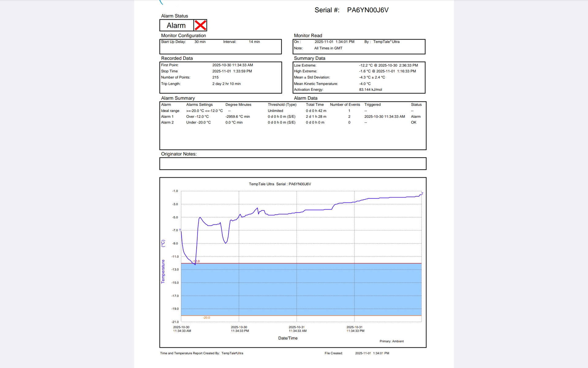Click the File Created timestamp in footer
Screen dimensions: 588x368
coord(372,353)
